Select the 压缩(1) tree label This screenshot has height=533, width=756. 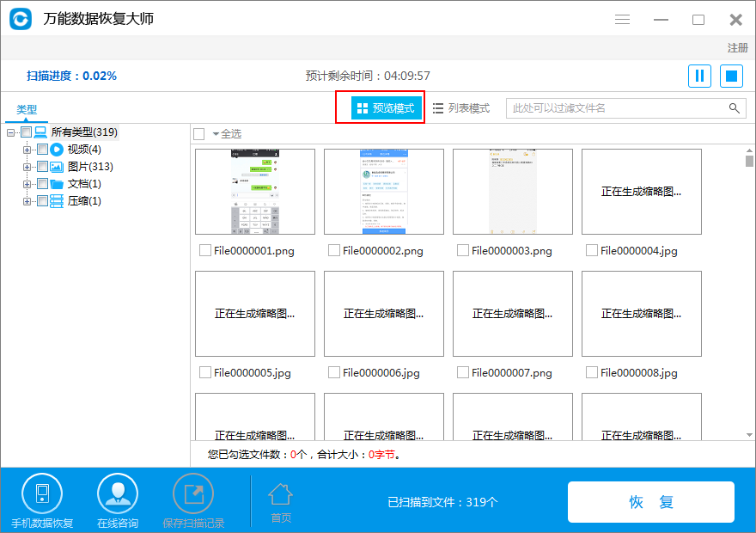point(84,201)
